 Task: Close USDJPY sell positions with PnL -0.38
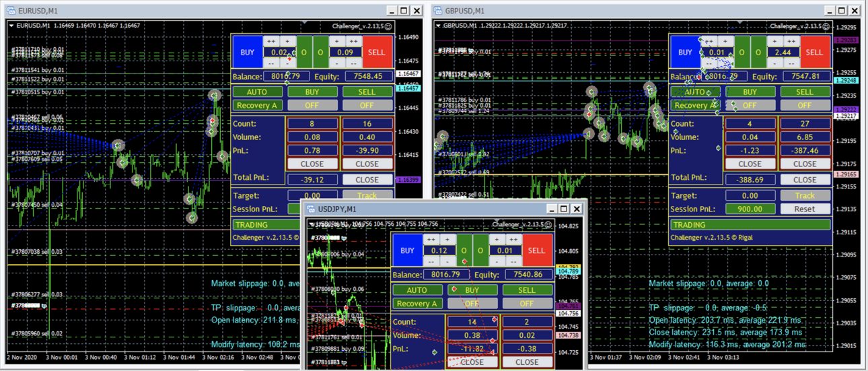tap(527, 362)
